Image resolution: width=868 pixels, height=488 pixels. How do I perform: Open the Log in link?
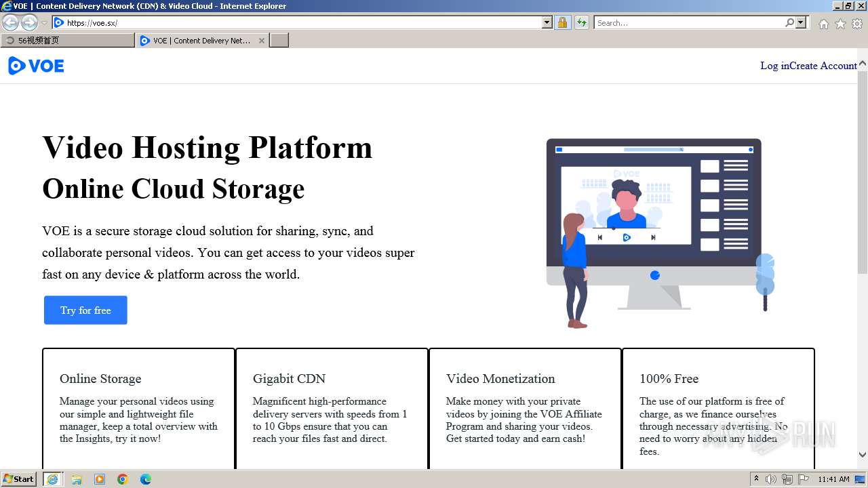click(774, 66)
